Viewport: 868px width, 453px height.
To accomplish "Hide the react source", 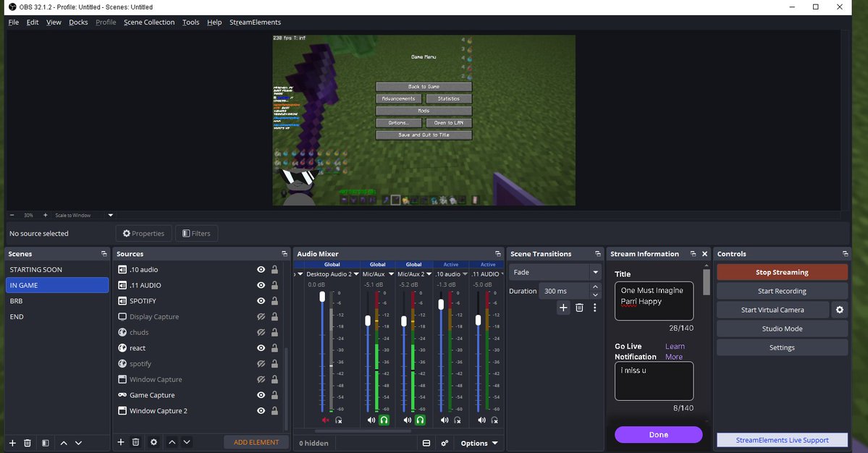I will pos(261,348).
